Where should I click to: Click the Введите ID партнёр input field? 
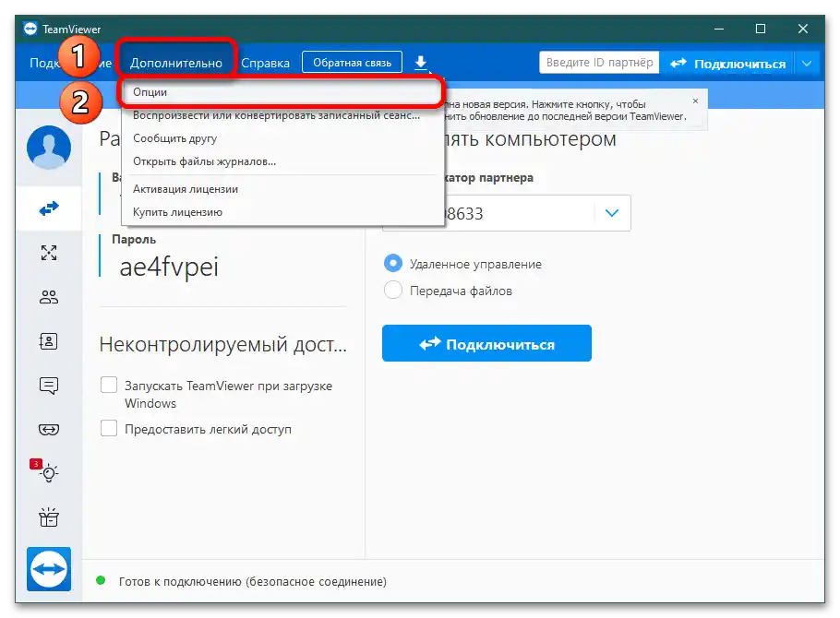pyautogui.click(x=599, y=63)
